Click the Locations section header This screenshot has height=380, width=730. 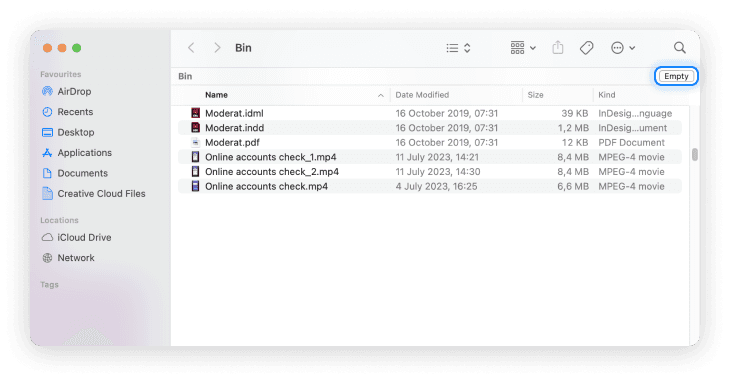pyautogui.click(x=59, y=220)
